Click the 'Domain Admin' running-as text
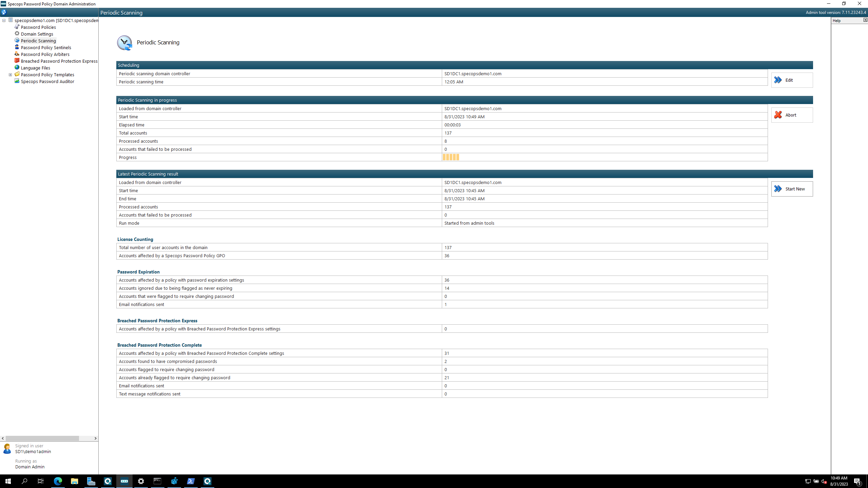 click(29, 467)
